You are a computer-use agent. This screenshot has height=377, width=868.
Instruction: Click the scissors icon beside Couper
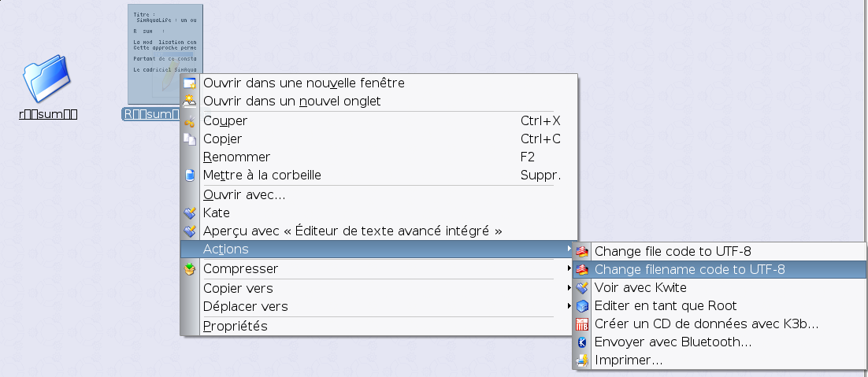click(190, 121)
